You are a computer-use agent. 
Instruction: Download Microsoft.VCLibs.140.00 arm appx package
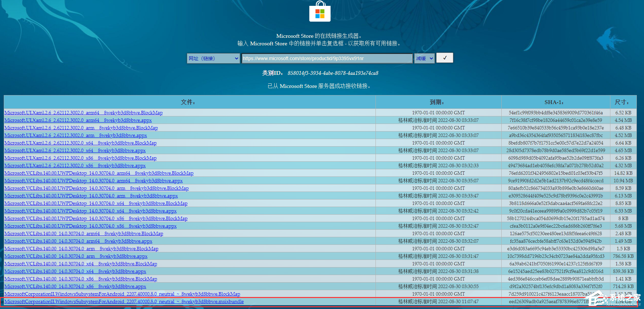(x=75, y=256)
